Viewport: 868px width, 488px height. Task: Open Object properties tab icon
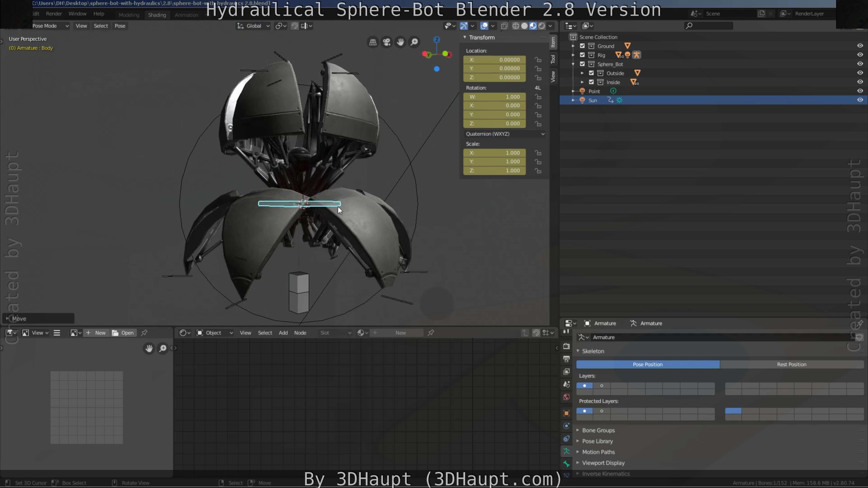point(566,413)
